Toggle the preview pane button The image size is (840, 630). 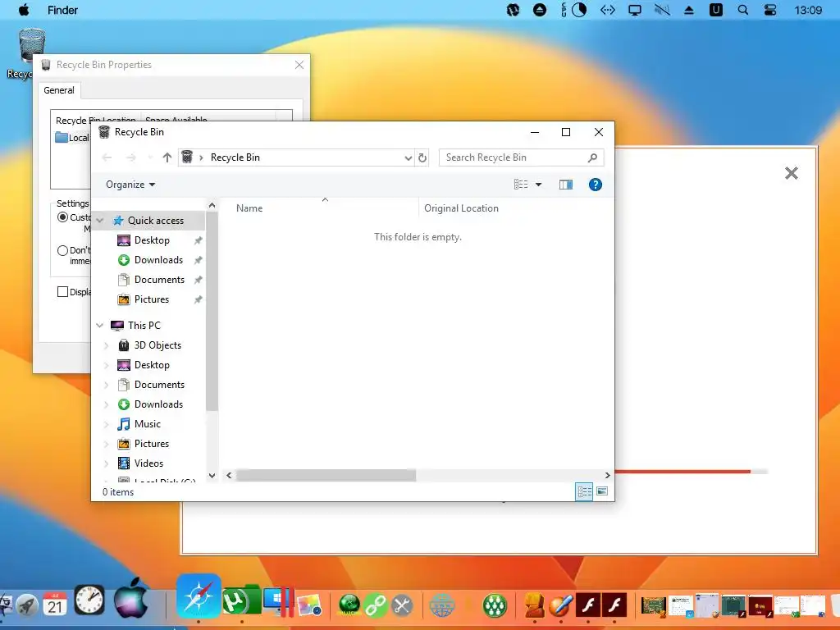tap(566, 185)
